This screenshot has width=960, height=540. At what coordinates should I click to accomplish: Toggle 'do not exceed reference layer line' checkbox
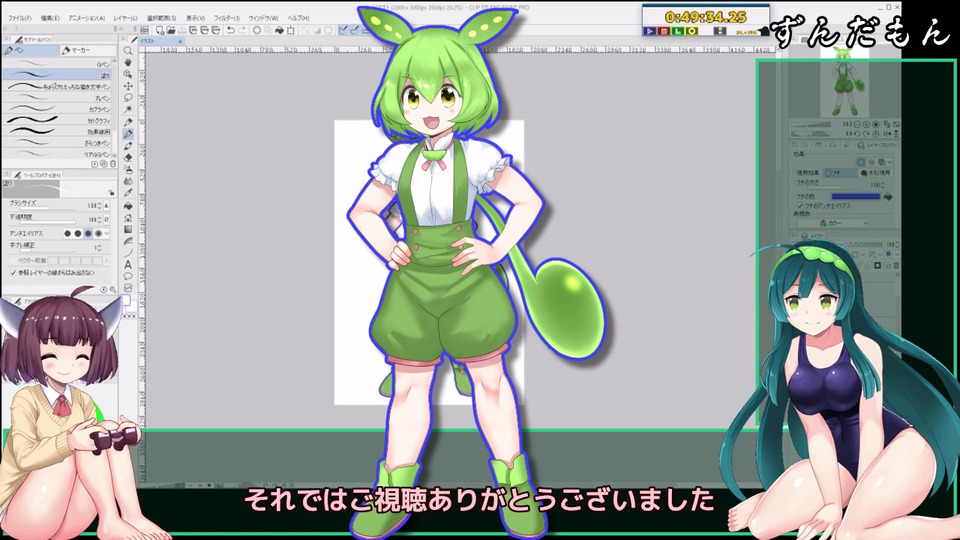13,272
